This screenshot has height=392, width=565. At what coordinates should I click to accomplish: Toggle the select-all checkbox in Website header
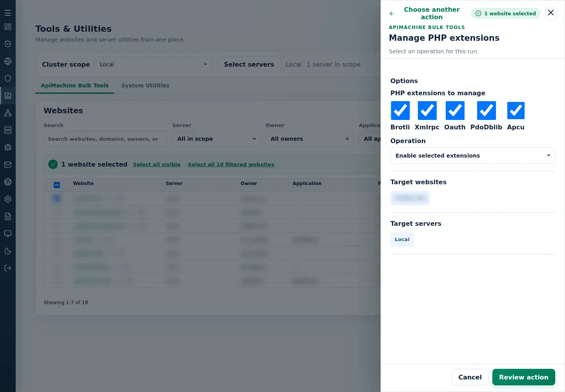click(57, 185)
